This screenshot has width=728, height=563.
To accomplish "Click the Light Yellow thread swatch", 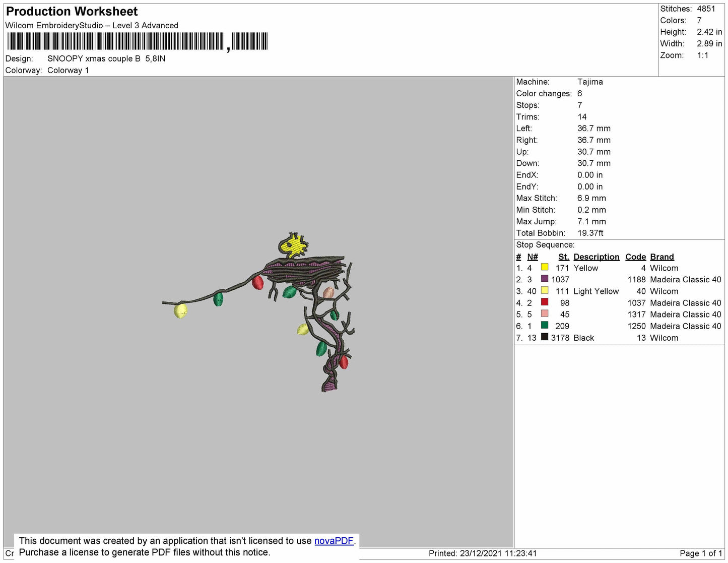I will click(x=545, y=290).
